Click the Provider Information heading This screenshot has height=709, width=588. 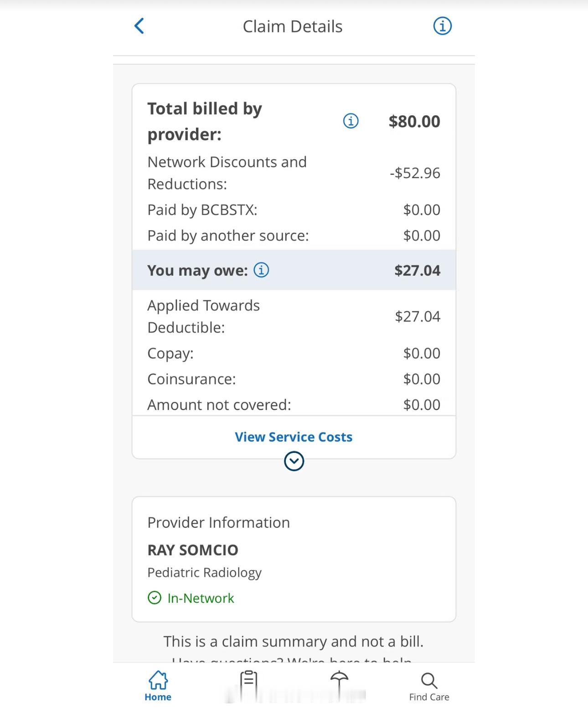[x=218, y=522]
